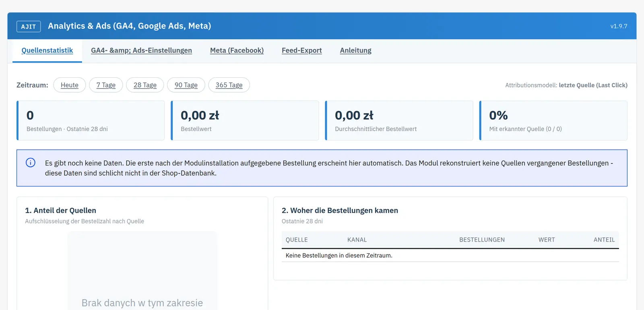Click the Bestellwert 0,00 zł card

tap(245, 120)
